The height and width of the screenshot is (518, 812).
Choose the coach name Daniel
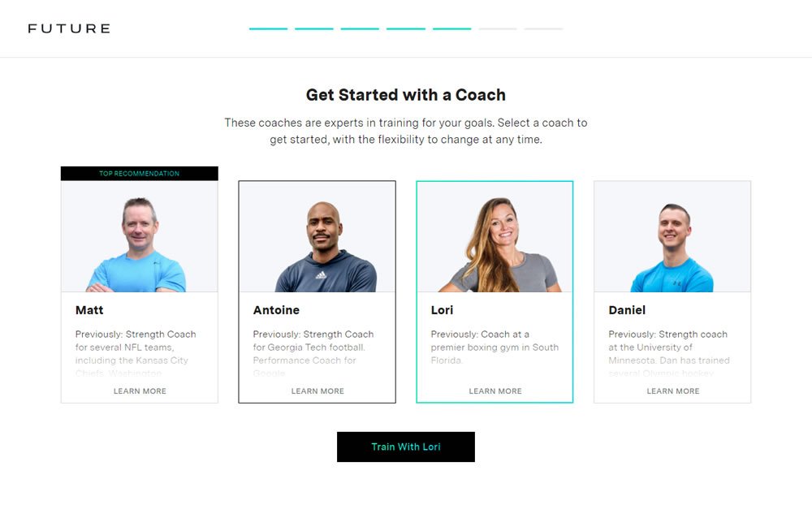627,310
